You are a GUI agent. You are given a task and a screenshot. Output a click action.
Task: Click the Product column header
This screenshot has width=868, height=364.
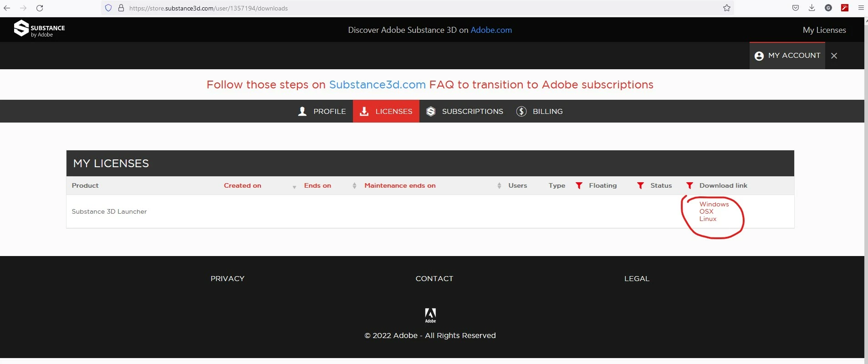[85, 185]
